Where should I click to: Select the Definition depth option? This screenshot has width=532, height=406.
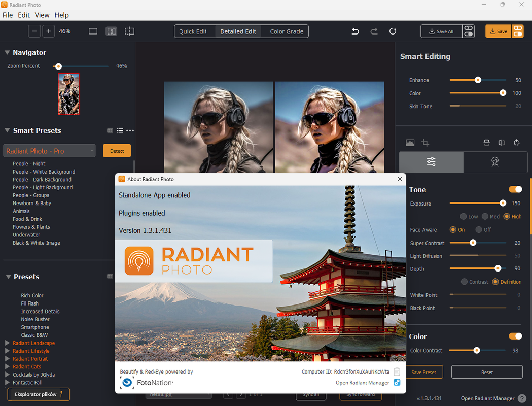(495, 282)
